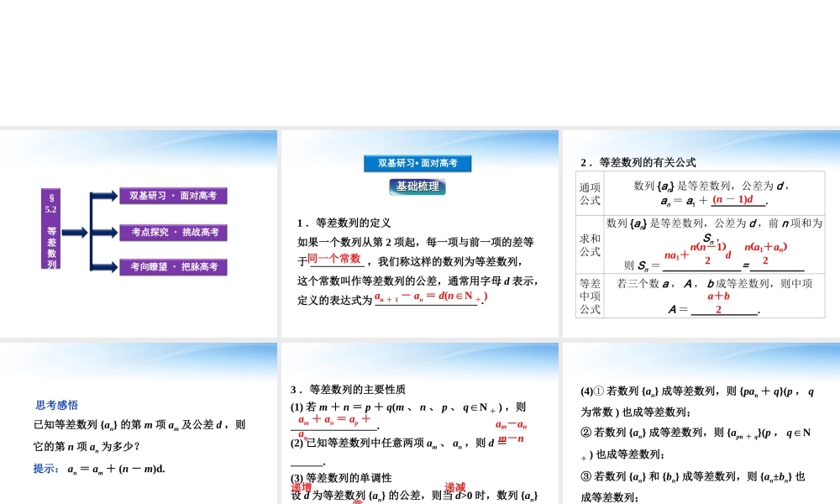Open the slide 等差数列的有关公式
This screenshot has height=504, width=840.
pyautogui.click(x=701, y=234)
